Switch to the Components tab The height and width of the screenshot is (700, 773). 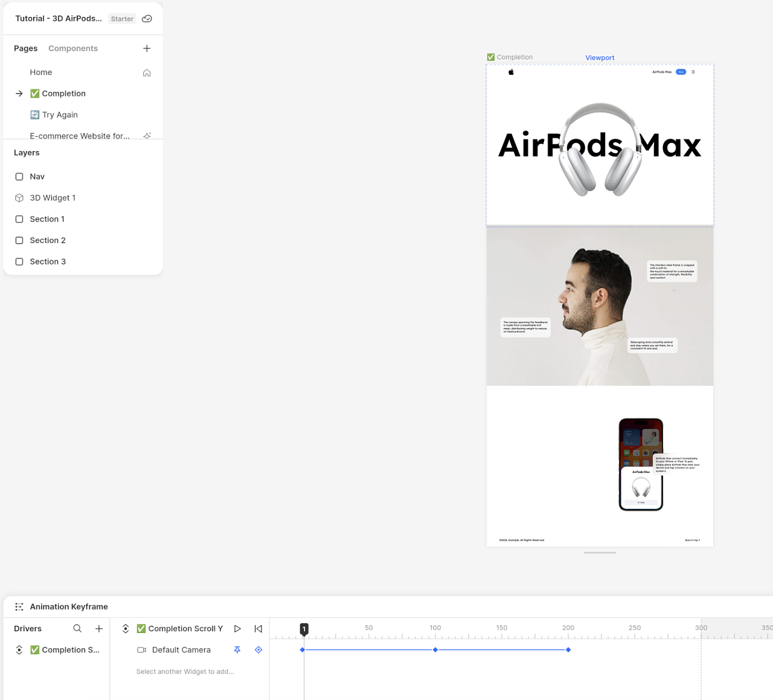pyautogui.click(x=73, y=48)
